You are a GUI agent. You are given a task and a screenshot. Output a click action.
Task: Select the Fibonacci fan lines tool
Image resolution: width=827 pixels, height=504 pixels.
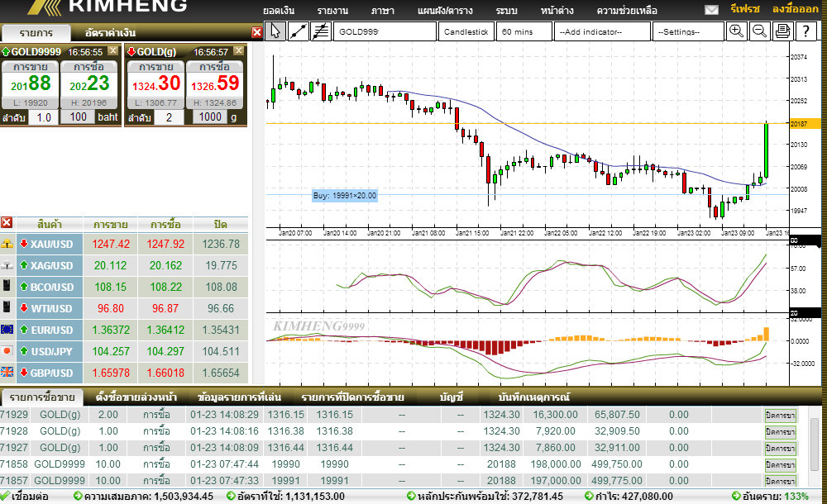point(321,31)
